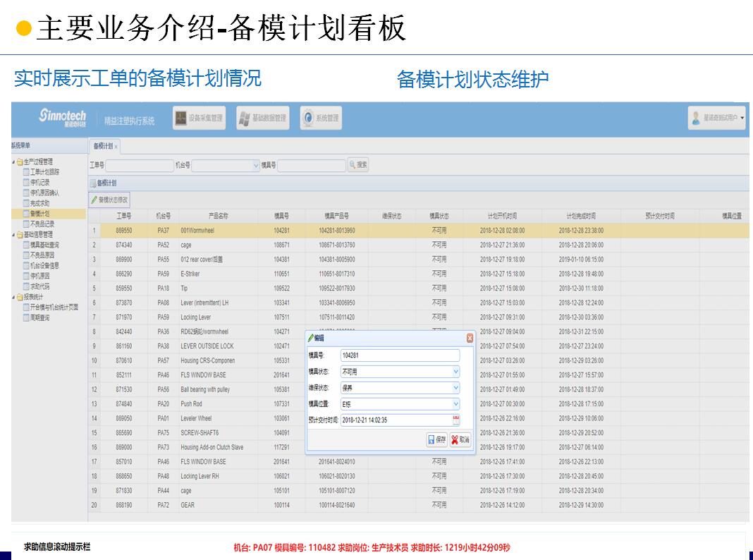753x560 pixels.
Task: Collapse the 生产过程管理 tree folder
Action: [13, 162]
